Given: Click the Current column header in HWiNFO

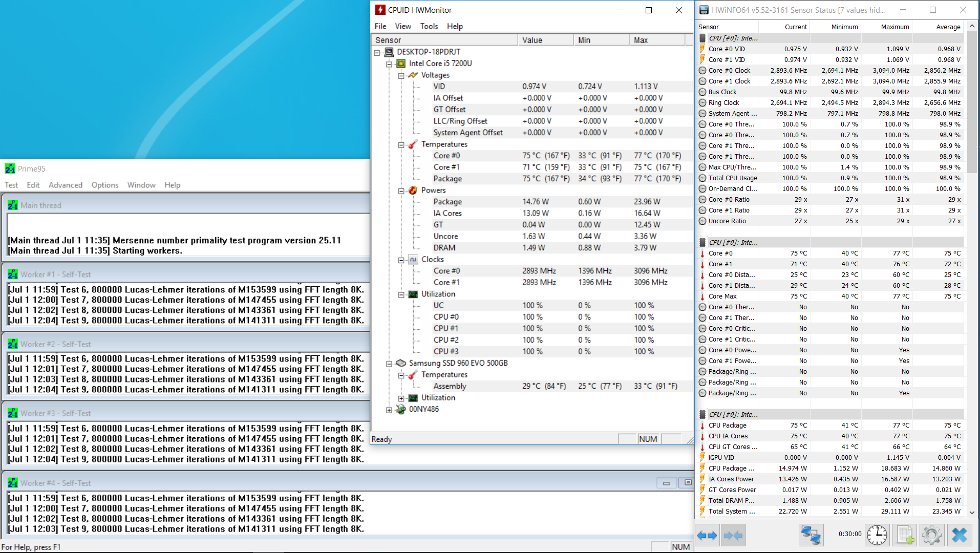Looking at the screenshot, I should pyautogui.click(x=784, y=27).
